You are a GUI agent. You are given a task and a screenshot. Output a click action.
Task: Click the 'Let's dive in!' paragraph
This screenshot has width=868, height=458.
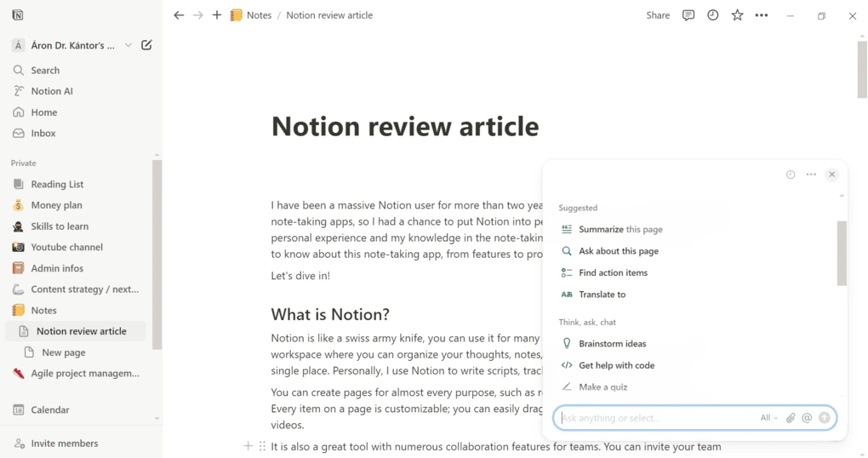coord(300,276)
